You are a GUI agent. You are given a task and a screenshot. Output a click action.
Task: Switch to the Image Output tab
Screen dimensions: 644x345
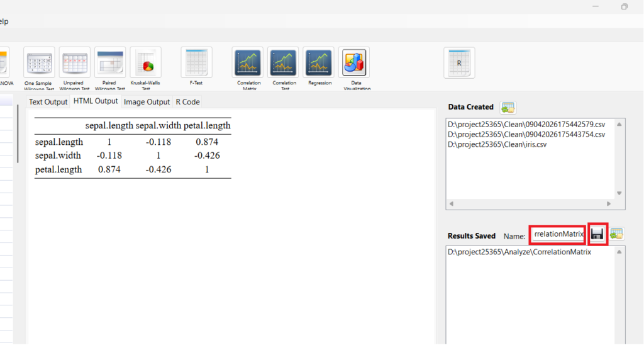[147, 102]
